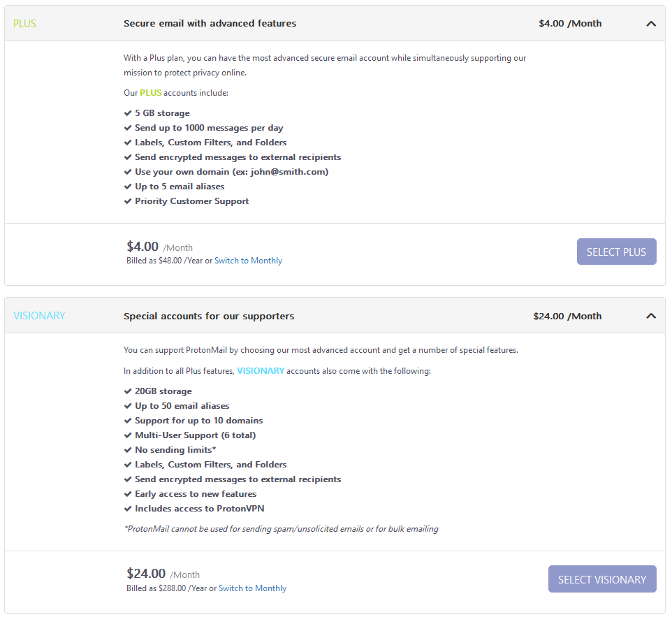Click the $4.00 /Month header price
The width and height of the screenshot is (672, 617).
pyautogui.click(x=570, y=24)
